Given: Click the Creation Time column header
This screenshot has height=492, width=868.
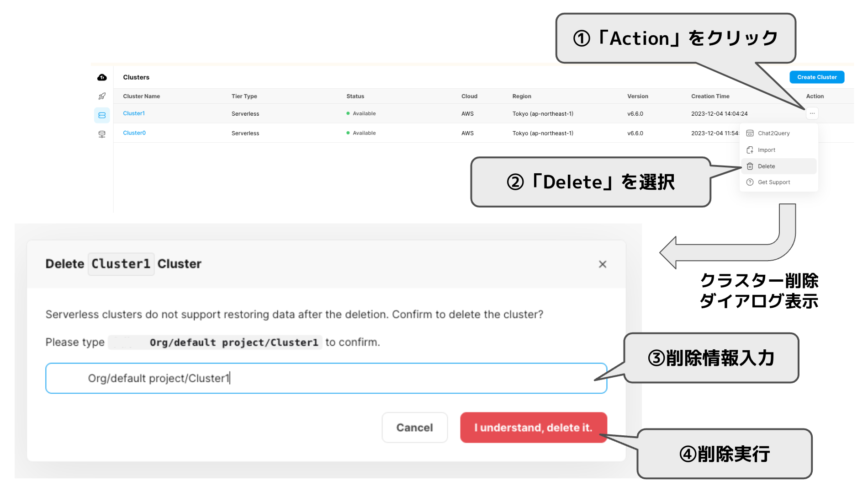Looking at the screenshot, I should click(710, 96).
